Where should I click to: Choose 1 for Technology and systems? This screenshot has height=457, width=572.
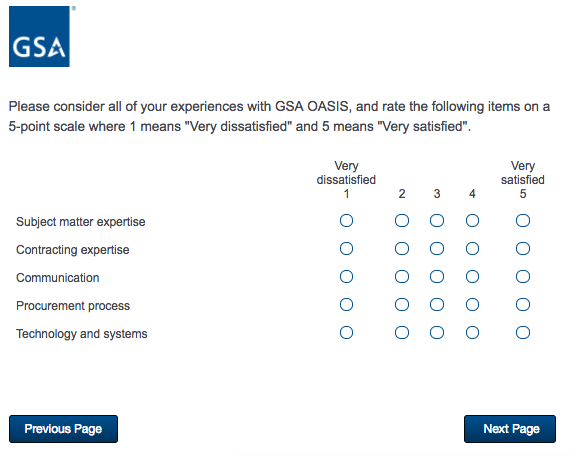tap(346, 333)
